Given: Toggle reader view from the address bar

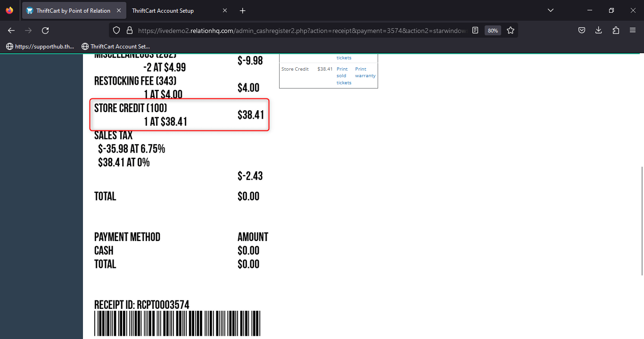Looking at the screenshot, I should tap(475, 30).
